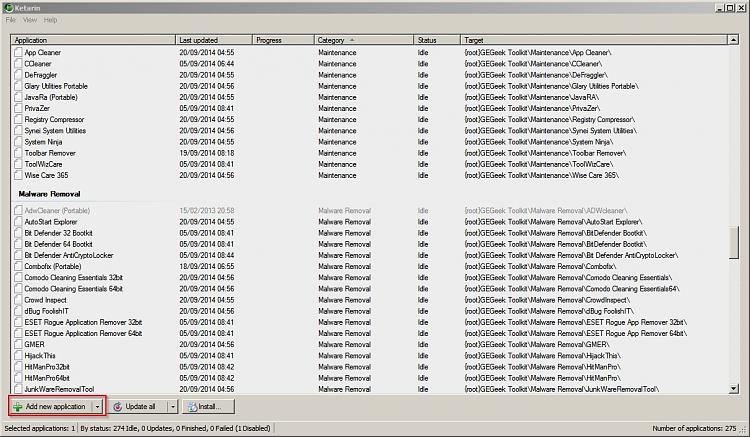Click the Number of applications: 275 text
The width and height of the screenshot is (750, 437).
click(694, 428)
